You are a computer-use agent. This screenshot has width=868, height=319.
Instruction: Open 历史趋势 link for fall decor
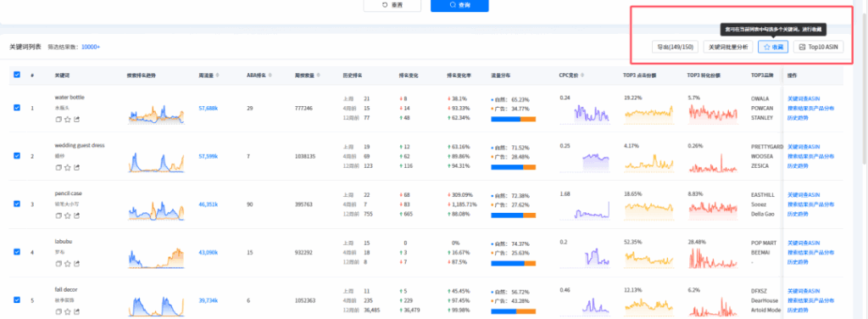[797, 311]
